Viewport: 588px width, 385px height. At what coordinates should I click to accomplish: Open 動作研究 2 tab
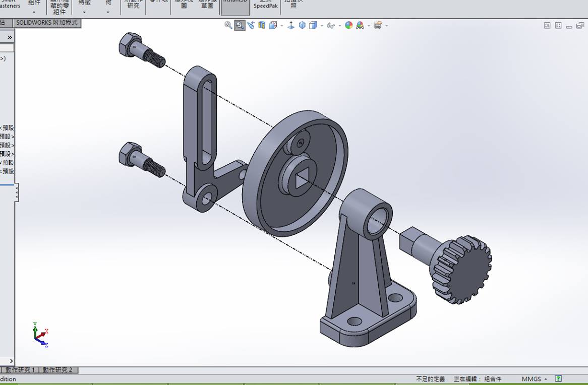pos(57,370)
